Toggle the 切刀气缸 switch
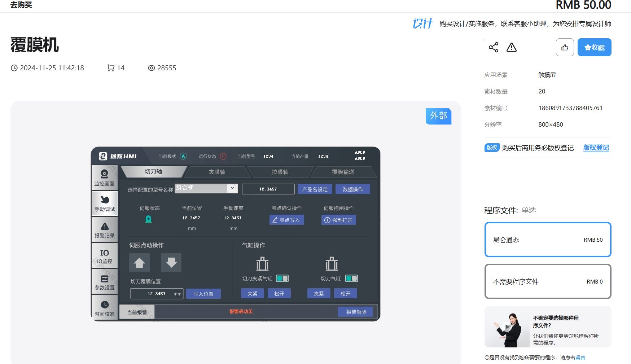This screenshot has height=364, width=631. (351, 278)
